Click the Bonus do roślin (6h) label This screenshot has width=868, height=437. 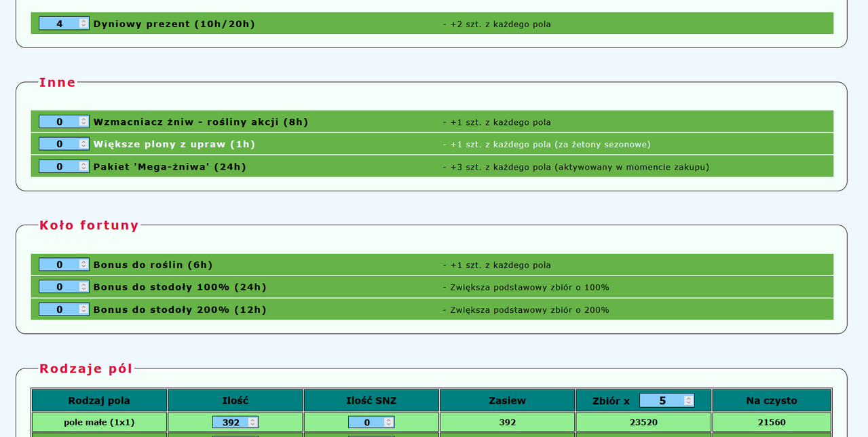click(153, 265)
